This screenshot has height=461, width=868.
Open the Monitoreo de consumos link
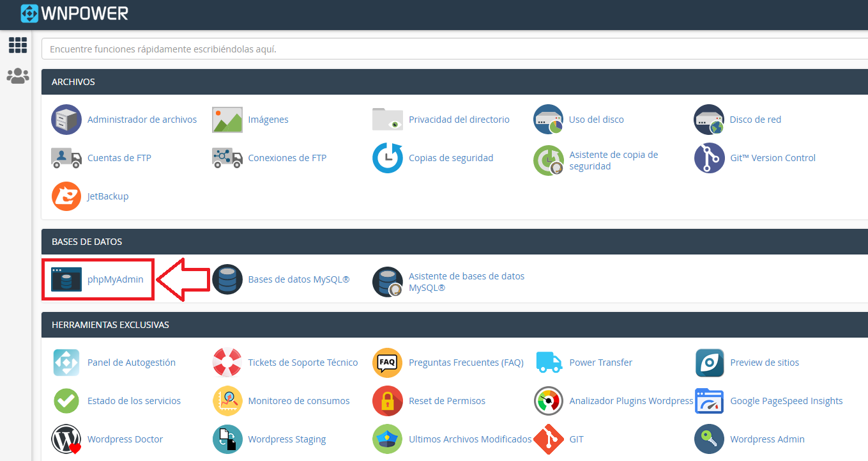tap(299, 401)
